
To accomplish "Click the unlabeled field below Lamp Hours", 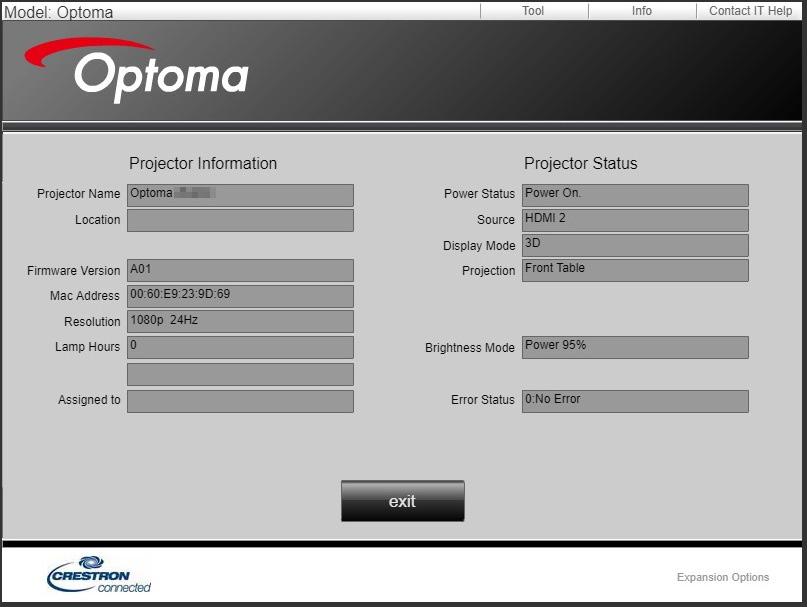I will [x=240, y=374].
